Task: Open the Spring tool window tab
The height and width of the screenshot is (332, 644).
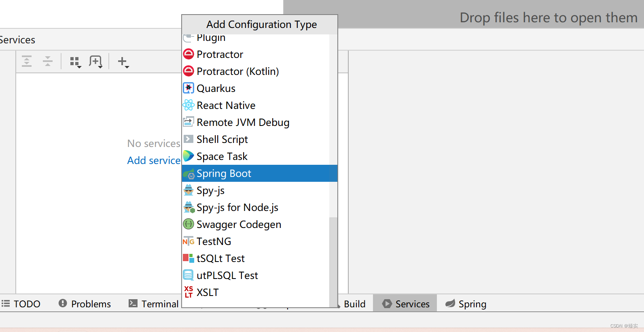Action: point(466,304)
